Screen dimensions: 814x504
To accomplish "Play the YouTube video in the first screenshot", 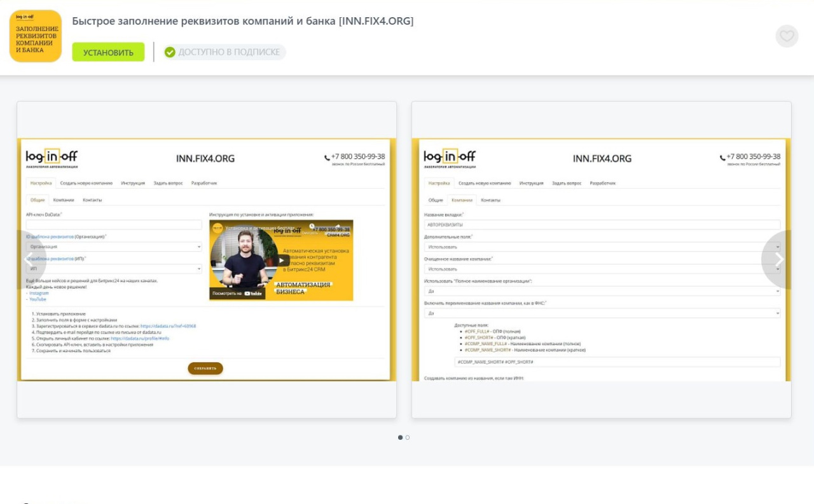I will [x=282, y=261].
